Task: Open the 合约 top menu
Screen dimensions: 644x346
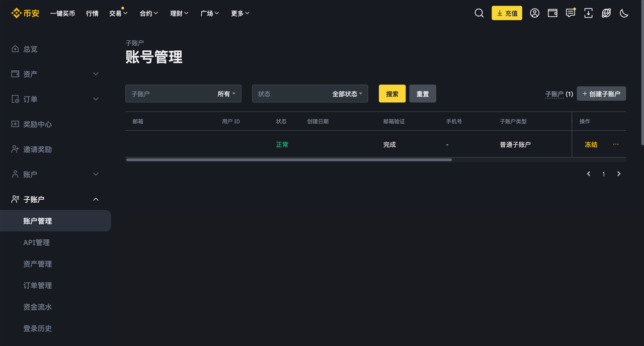Action: pyautogui.click(x=149, y=13)
